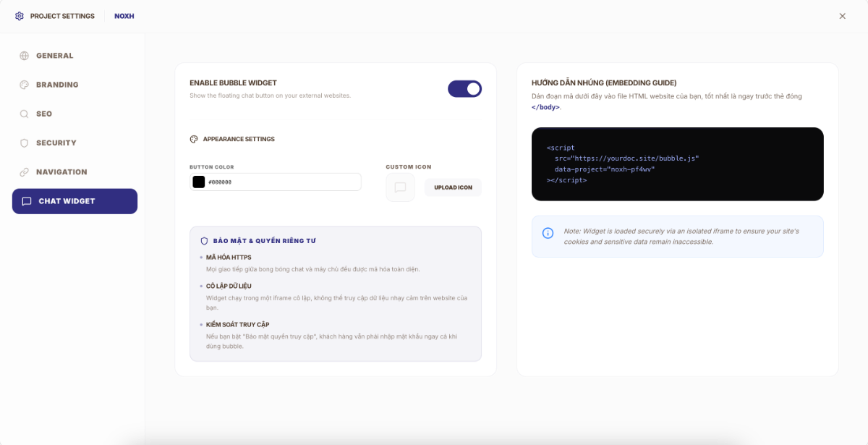Click the info icon in the note box
Viewport: 868px width, 445px height.
click(x=548, y=232)
